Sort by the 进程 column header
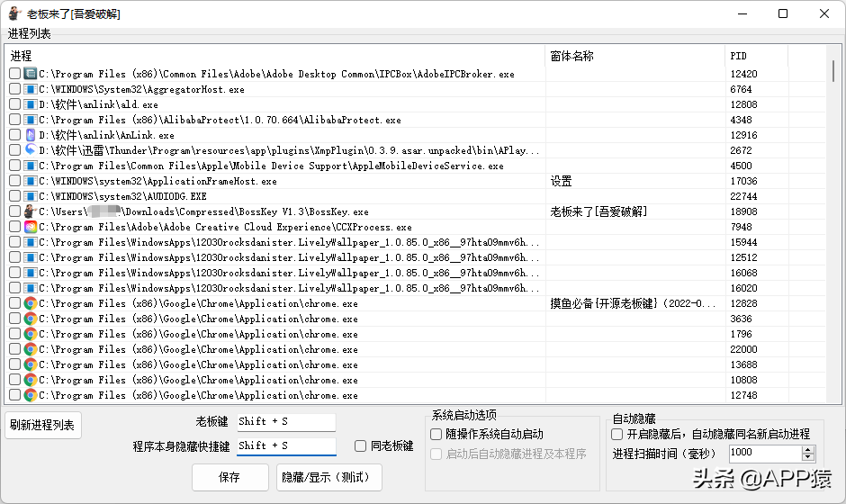Image resolution: width=846 pixels, height=504 pixels. click(x=275, y=56)
